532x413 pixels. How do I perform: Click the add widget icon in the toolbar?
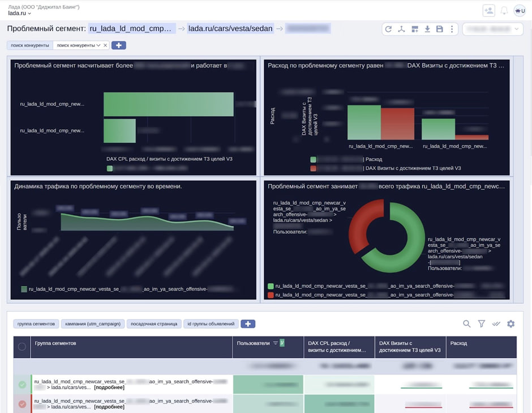click(414, 29)
